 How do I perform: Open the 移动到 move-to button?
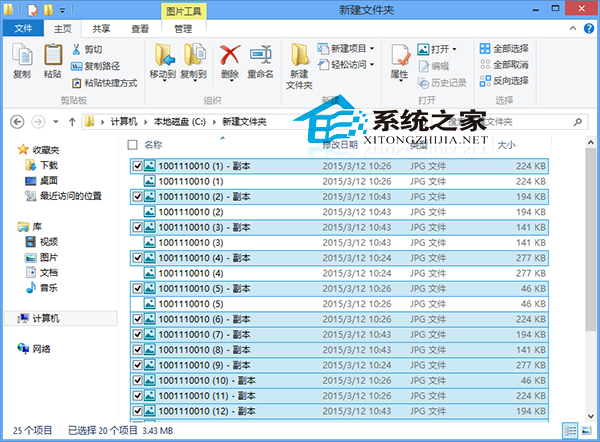click(x=163, y=61)
